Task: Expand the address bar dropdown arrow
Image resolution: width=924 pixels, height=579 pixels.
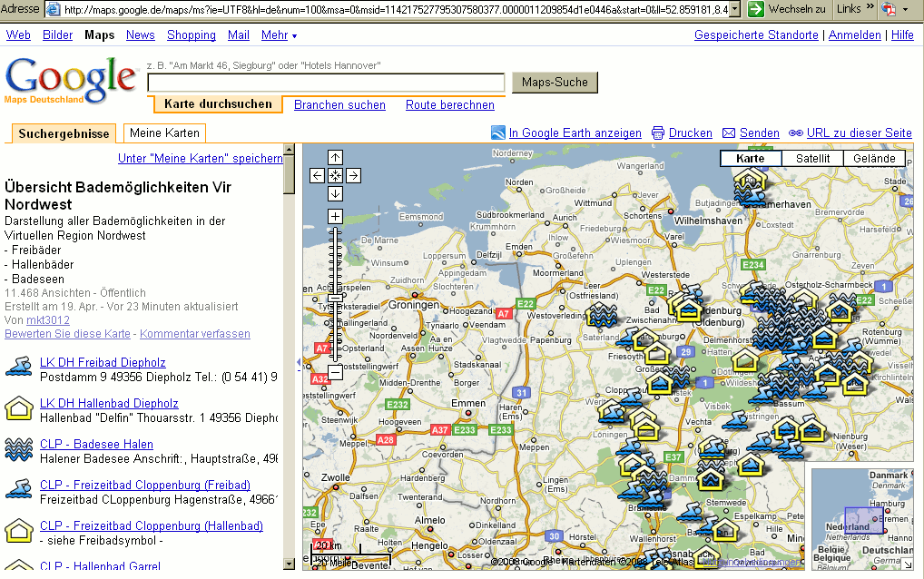Action: pyautogui.click(x=735, y=9)
